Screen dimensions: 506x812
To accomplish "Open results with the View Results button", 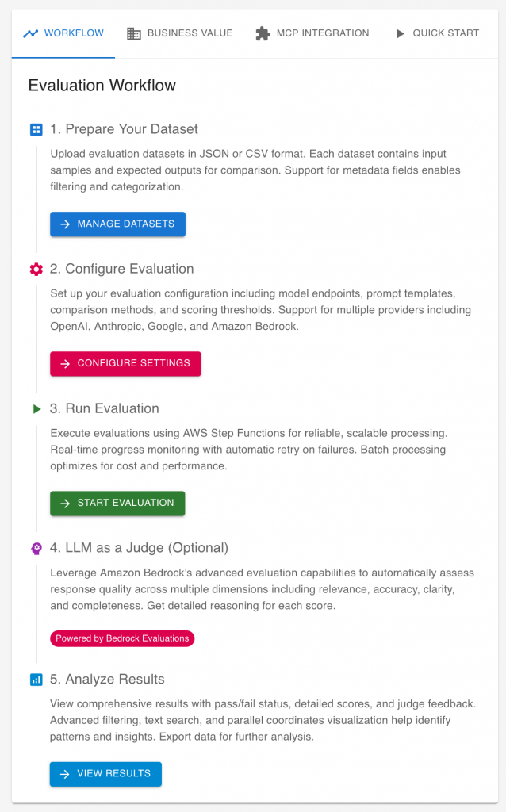I will pos(105,774).
